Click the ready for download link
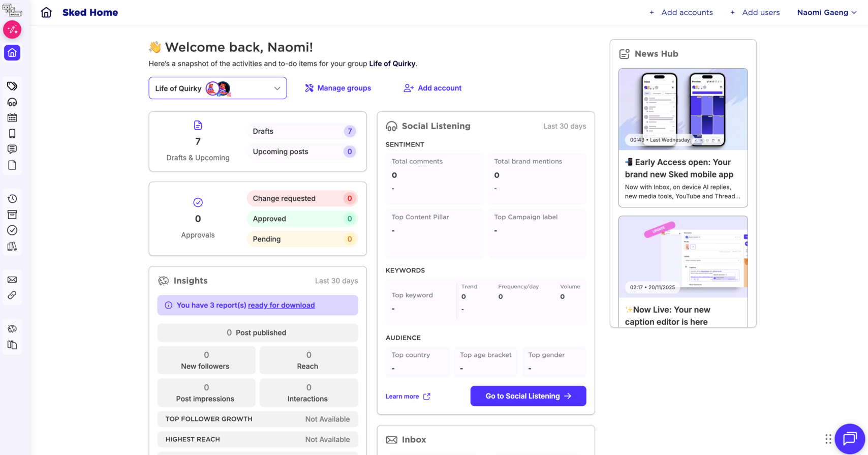The height and width of the screenshot is (455, 868). coord(281,305)
